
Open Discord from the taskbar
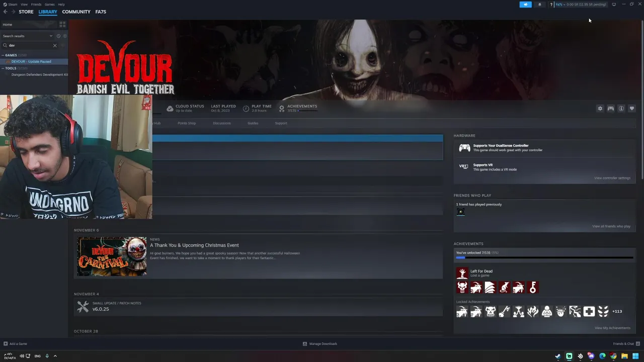click(x=591, y=356)
